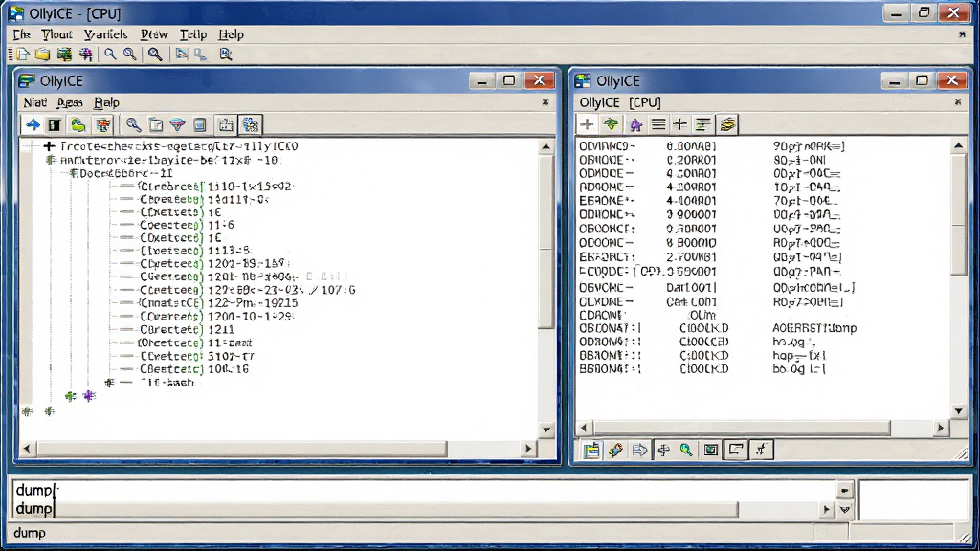Click the up arrow of left window scrollbar
Screen dimensions: 980x551
[x=546, y=146]
